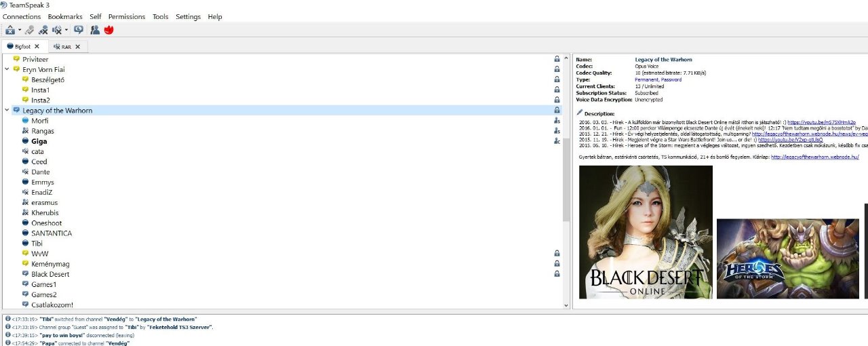Click the speech bubble toolbar icon
Screen dimensions: 868x346
79,30
